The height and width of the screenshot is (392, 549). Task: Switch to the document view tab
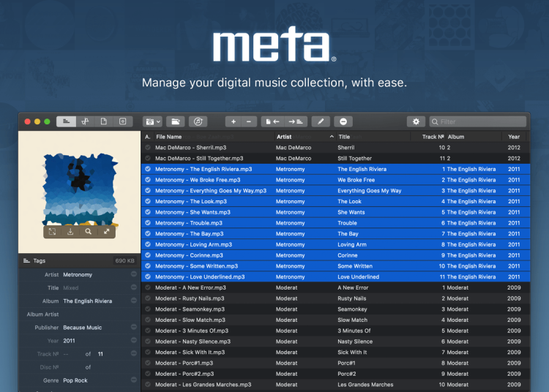[104, 121]
